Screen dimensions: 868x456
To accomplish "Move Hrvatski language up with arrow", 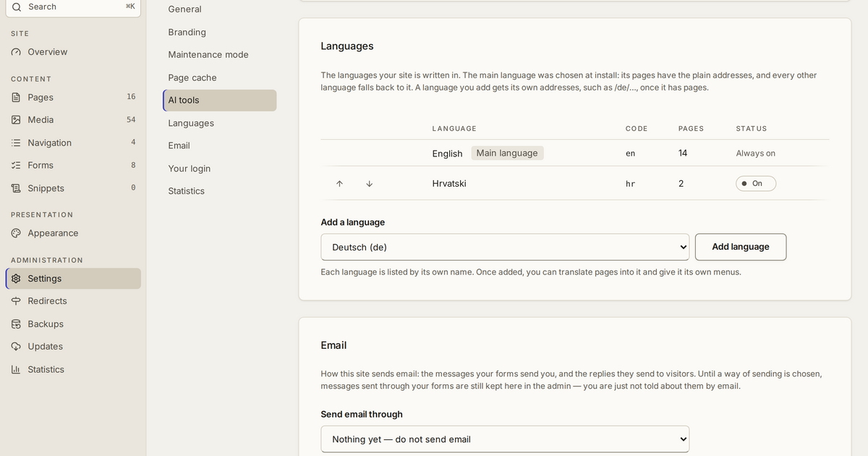I will point(339,184).
